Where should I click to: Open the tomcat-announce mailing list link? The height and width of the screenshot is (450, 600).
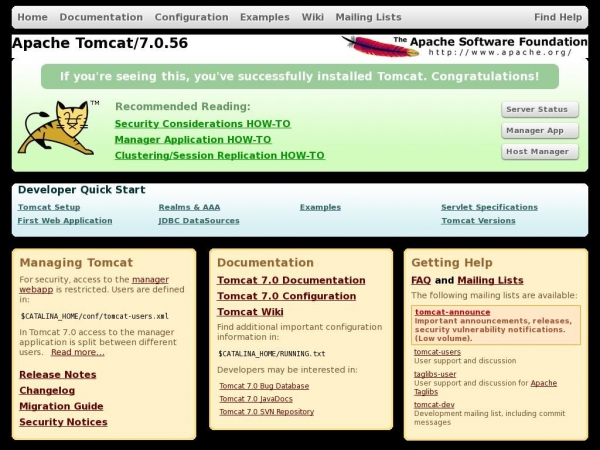tap(453, 312)
